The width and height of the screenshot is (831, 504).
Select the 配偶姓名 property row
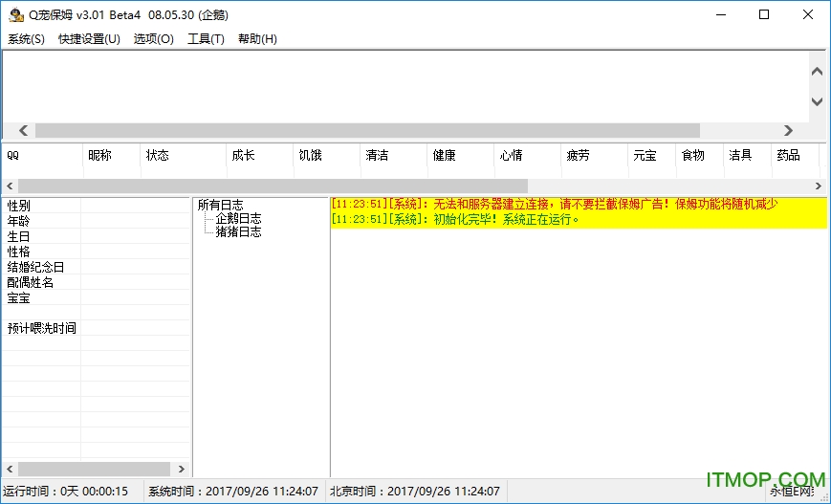point(96,282)
